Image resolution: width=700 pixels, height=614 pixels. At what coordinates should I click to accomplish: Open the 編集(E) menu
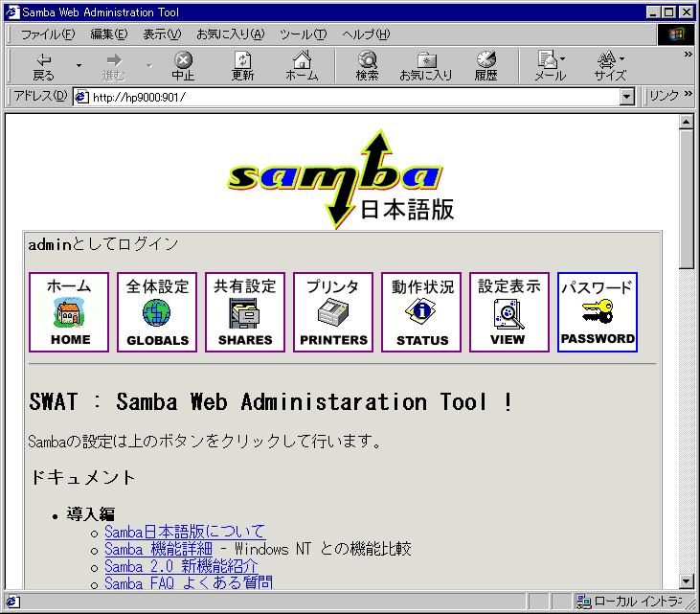point(108,34)
